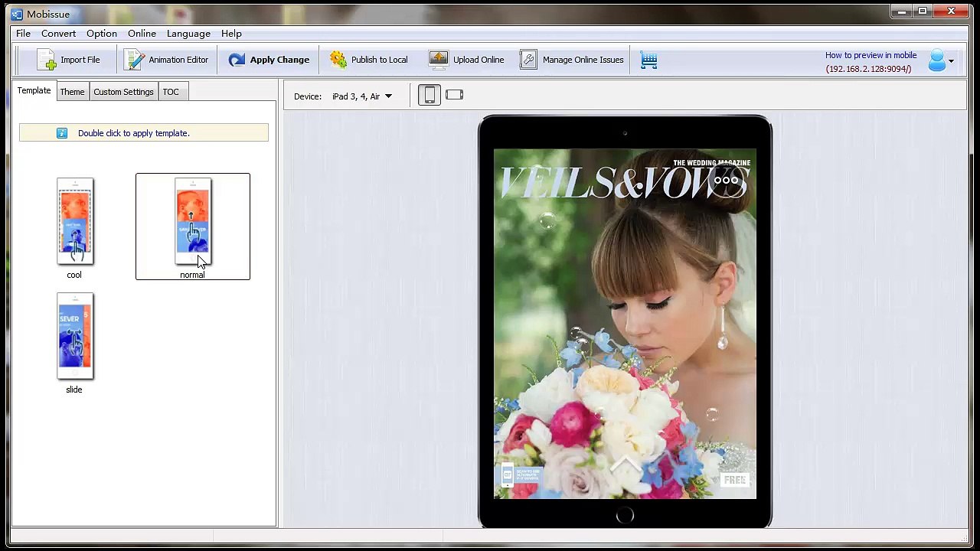This screenshot has width=980, height=551.
Task: Switch to the Theme tab
Action: click(72, 92)
